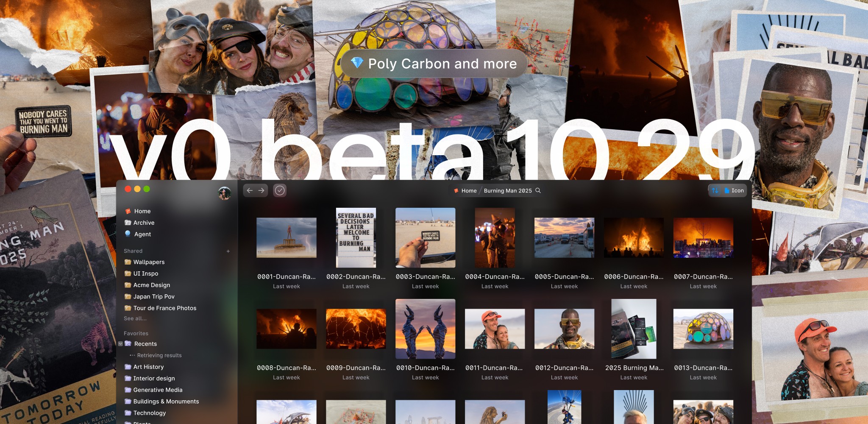Select the 0011-Duncan-Ra... smiling couple photo
This screenshot has height=424, width=868.
[x=495, y=329]
